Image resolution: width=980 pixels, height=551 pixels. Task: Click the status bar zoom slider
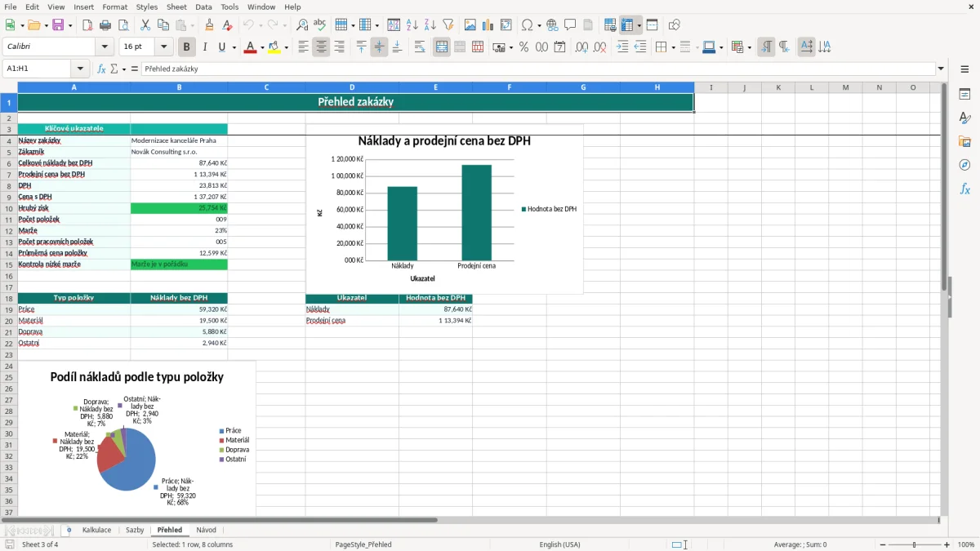[915, 544]
